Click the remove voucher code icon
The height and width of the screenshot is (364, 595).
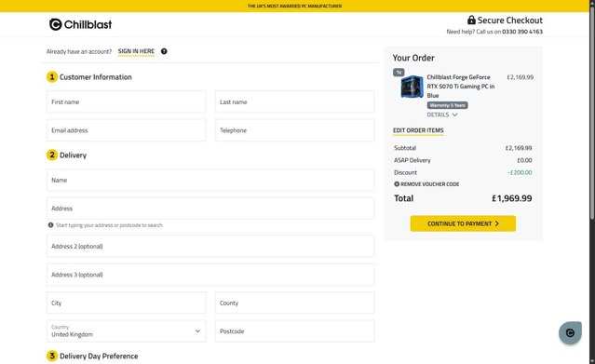click(x=397, y=184)
